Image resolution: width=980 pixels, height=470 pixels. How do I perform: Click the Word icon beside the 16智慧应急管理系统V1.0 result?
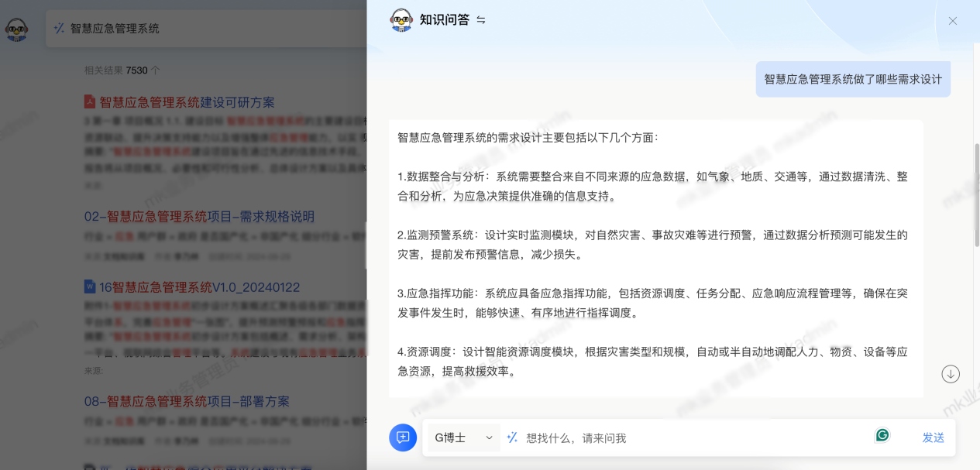[x=90, y=287]
